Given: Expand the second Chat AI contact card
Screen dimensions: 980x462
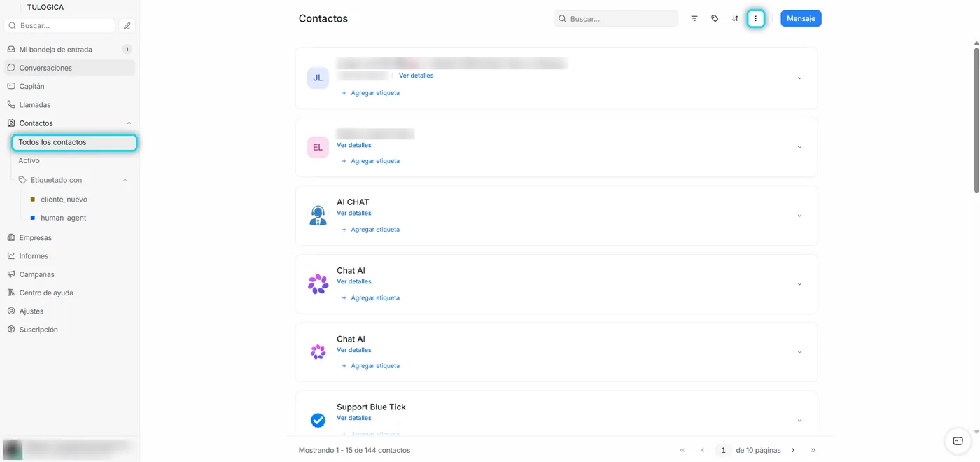Looking at the screenshot, I should (799, 352).
